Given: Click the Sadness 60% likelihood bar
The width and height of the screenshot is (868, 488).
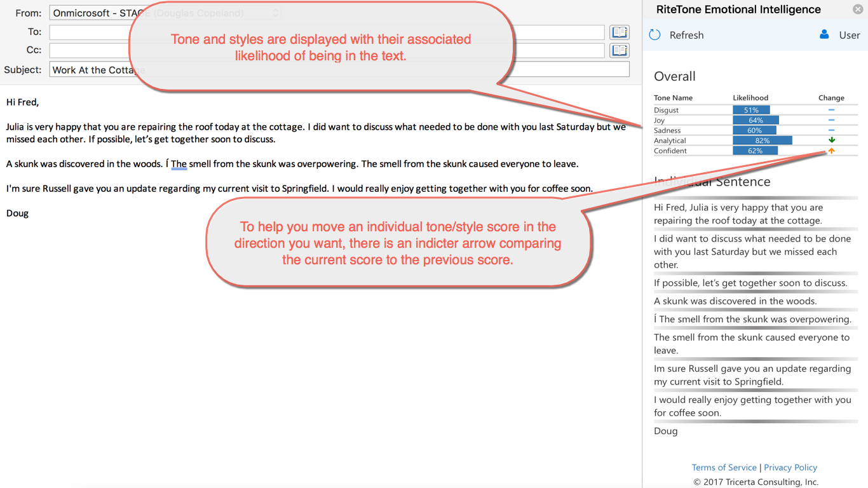Looking at the screenshot, I should (754, 130).
